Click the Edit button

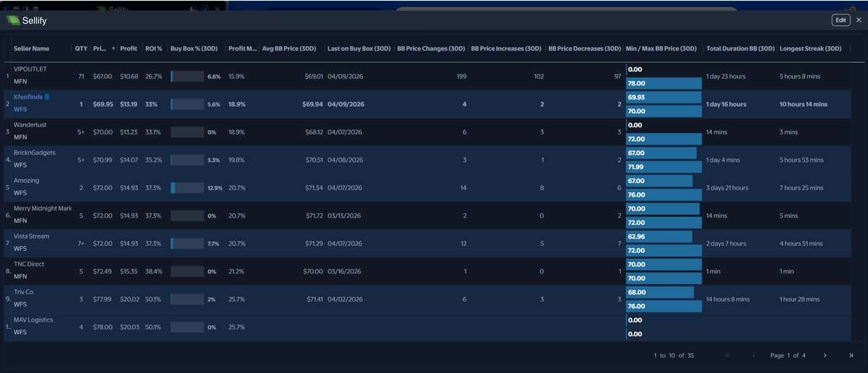coord(841,20)
